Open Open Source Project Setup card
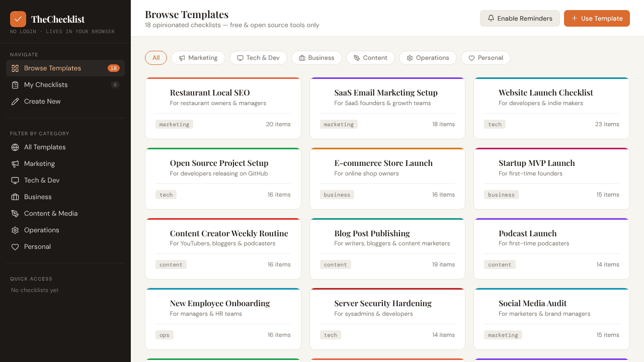Viewport: 644px width, 362px height. 223,178
